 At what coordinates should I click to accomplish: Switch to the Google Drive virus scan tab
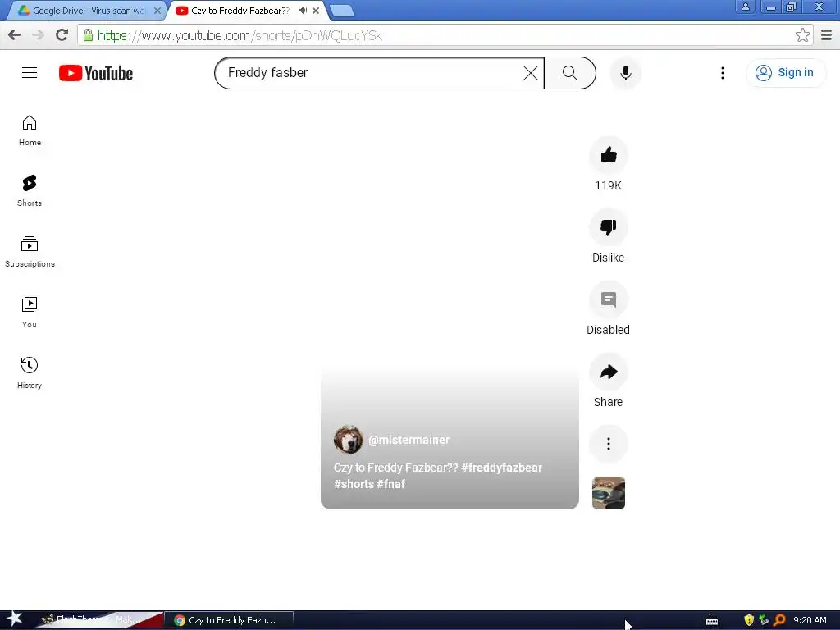pos(85,11)
